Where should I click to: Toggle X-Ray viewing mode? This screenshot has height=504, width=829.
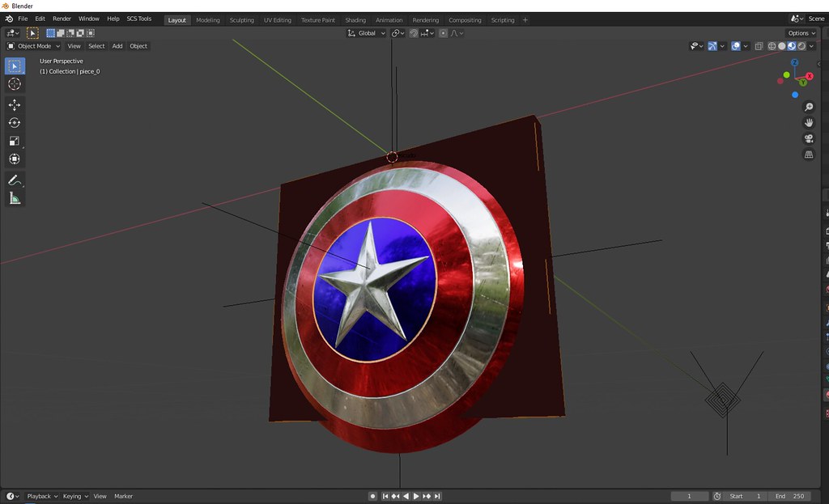(x=759, y=46)
